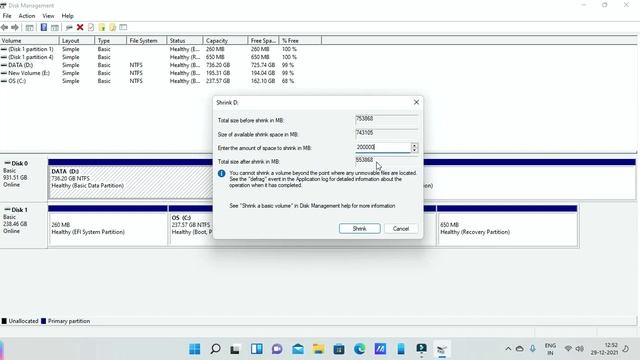Open the Your Phone taskbar icon
The width and height of the screenshot is (640, 360).
click(401, 349)
